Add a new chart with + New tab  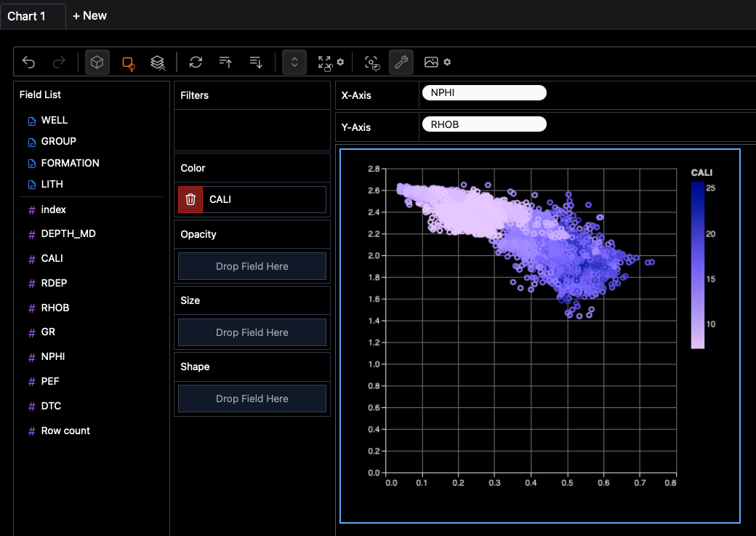(89, 15)
